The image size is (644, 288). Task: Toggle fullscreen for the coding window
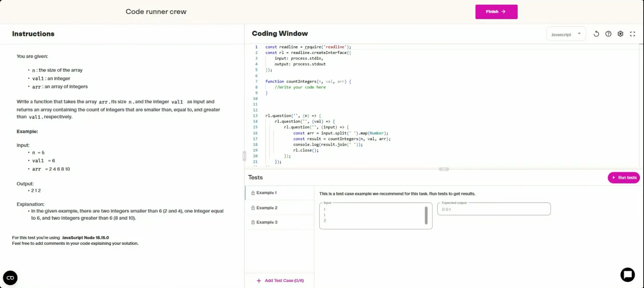pyautogui.click(x=632, y=34)
